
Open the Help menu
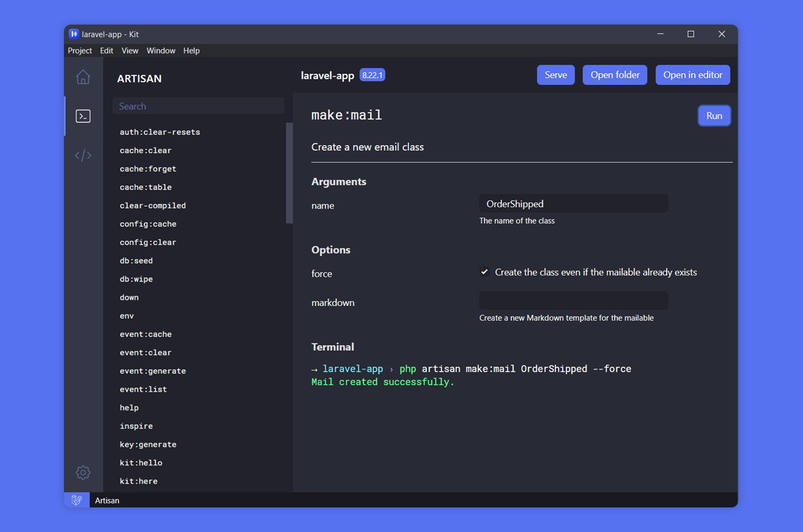click(x=192, y=51)
